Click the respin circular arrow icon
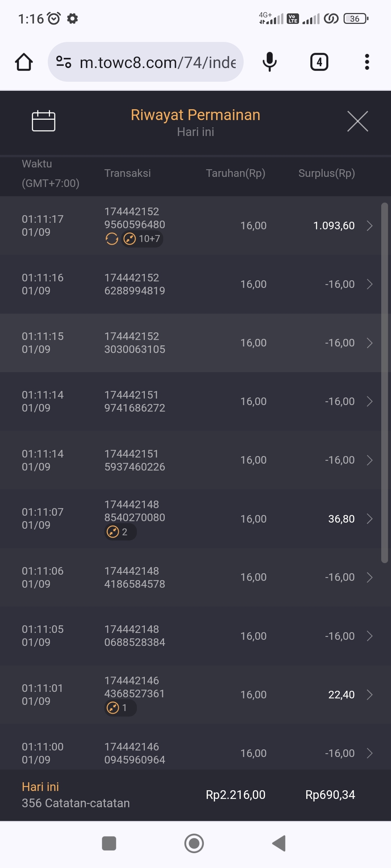Viewport: 391px width, 868px height. pos(112,239)
